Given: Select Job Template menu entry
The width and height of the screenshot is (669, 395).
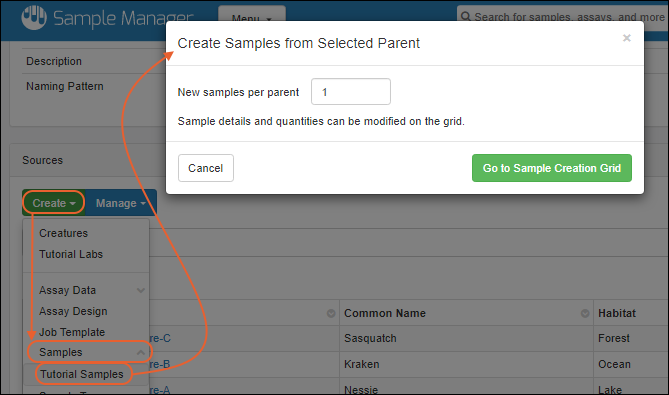Looking at the screenshot, I should click(x=72, y=332).
